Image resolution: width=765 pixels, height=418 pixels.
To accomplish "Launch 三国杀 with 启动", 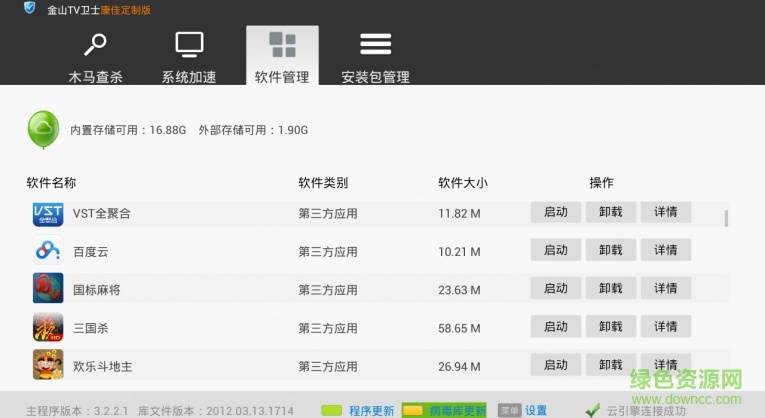I will [x=556, y=326].
